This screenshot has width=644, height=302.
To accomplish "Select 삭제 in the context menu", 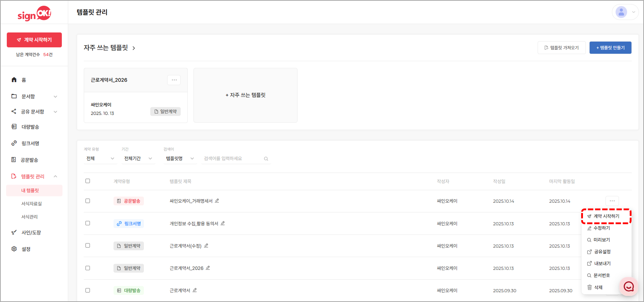I will [x=598, y=287].
